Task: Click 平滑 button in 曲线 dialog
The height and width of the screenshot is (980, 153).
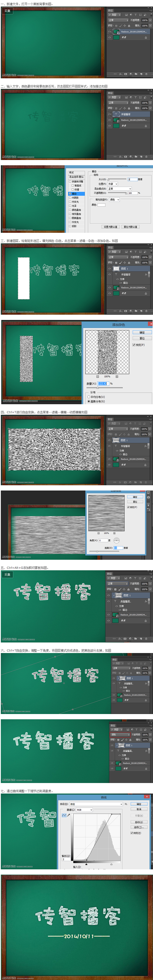Action: pos(139,816)
